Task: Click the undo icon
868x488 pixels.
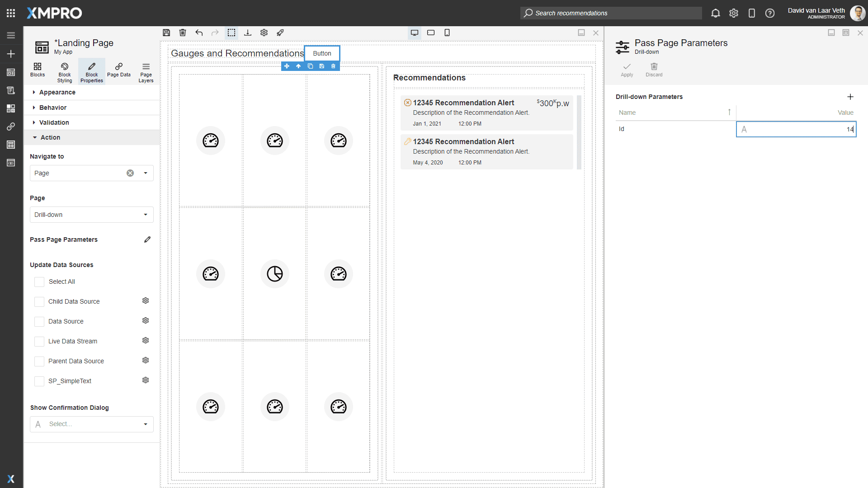Action: click(x=199, y=33)
